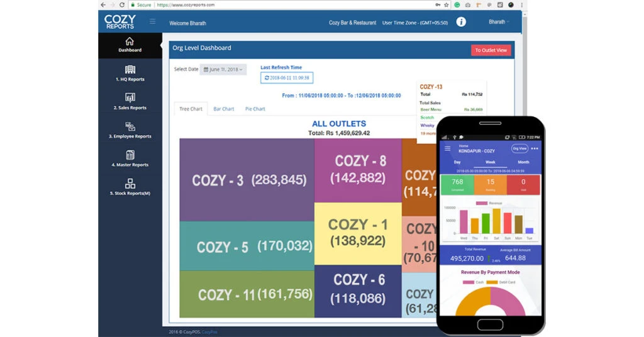The height and width of the screenshot is (337, 644).
Task: Click the refresh icon in Last Refresh Time box
Action: (267, 77)
